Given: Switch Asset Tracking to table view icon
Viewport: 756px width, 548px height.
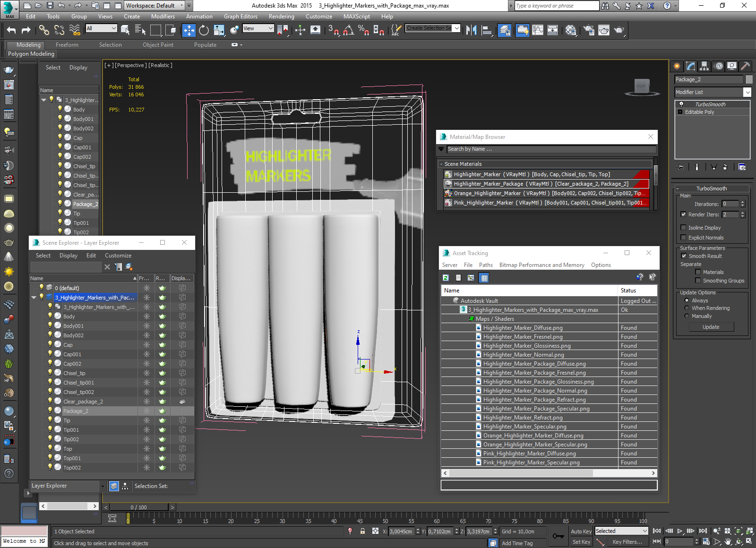Looking at the screenshot, I should (484, 278).
